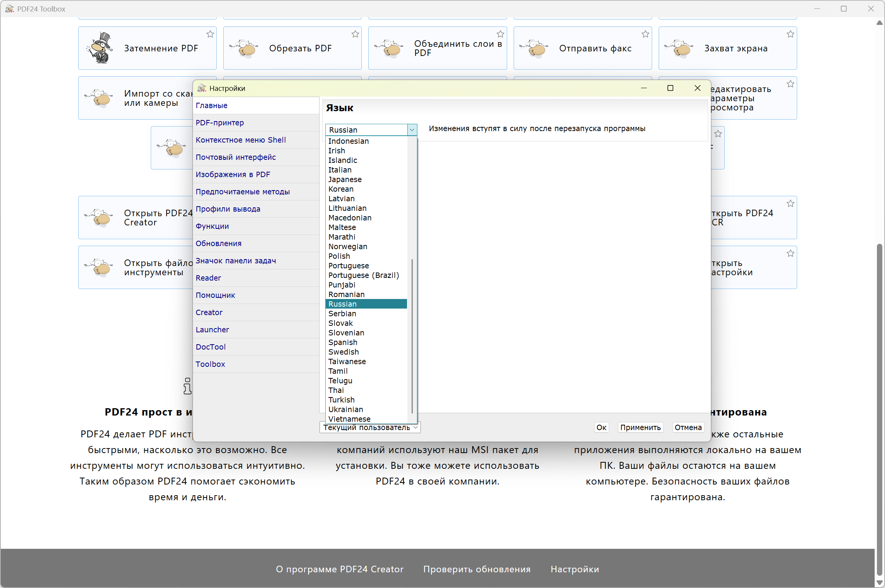Favorite the Объединить слои в PDF star
Screen dimensions: 885x588
click(x=500, y=34)
